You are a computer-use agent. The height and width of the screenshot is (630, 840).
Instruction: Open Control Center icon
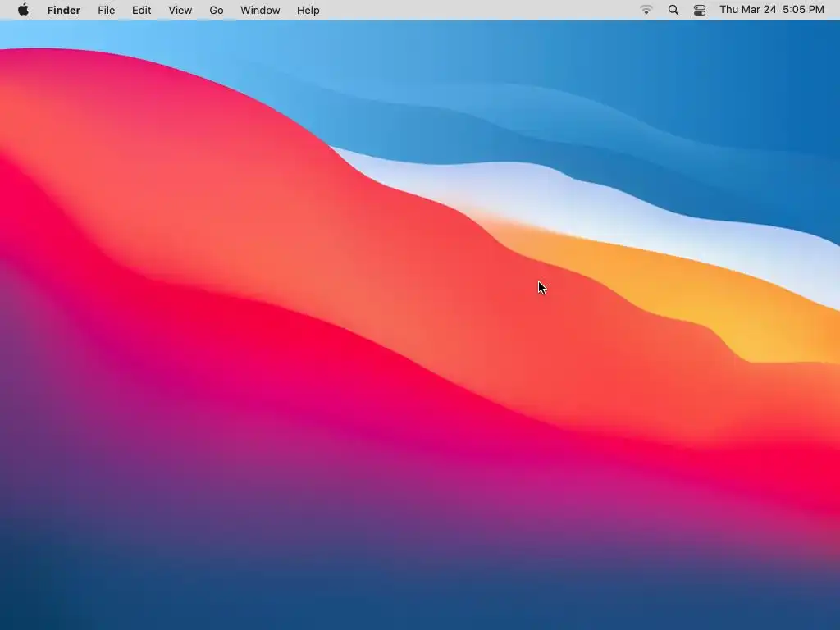[700, 10]
